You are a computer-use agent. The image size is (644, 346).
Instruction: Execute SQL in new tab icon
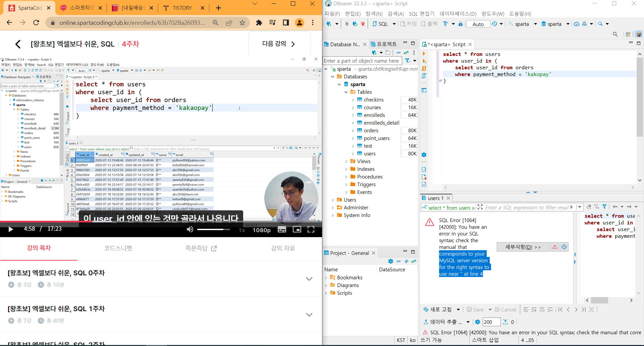tap(424, 61)
